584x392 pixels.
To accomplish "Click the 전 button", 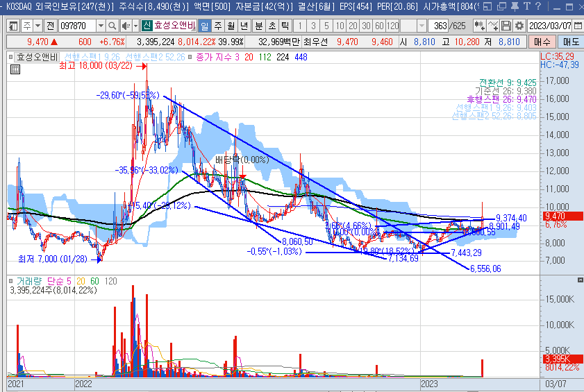I will [x=50, y=26].
